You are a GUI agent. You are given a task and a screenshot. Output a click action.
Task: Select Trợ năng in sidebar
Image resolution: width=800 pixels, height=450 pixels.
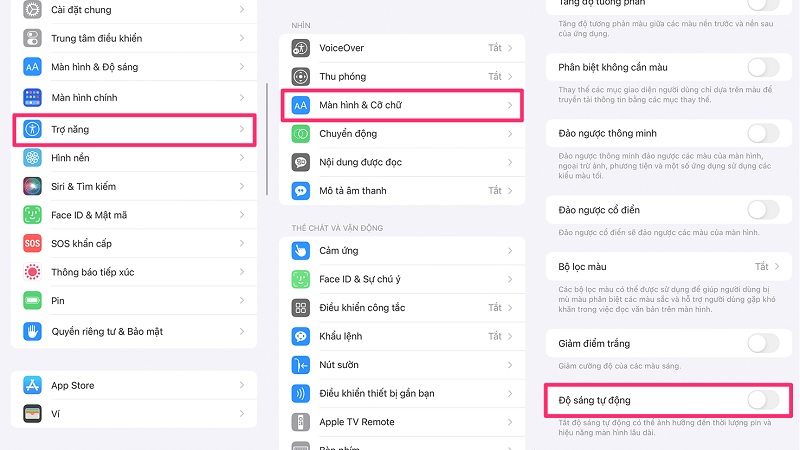click(134, 129)
